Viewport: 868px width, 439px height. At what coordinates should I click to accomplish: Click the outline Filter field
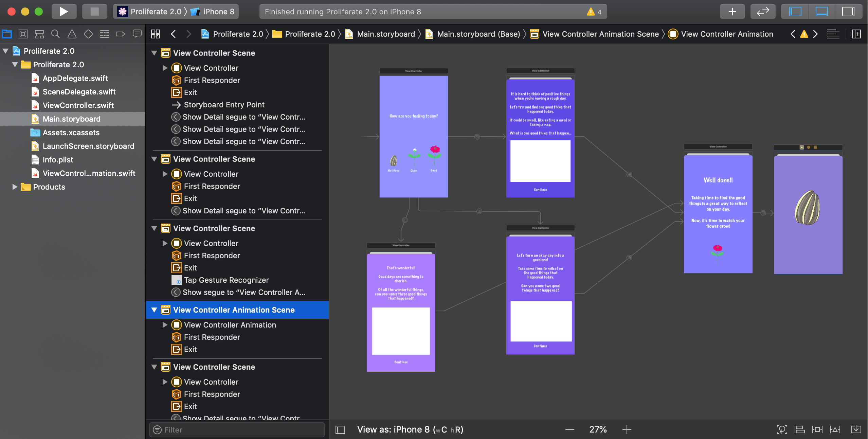point(238,430)
